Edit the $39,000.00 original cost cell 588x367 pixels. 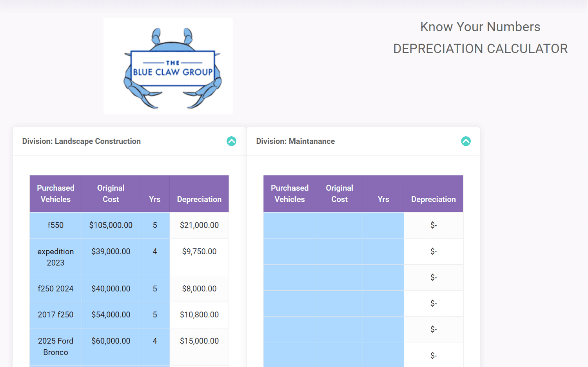tap(111, 257)
